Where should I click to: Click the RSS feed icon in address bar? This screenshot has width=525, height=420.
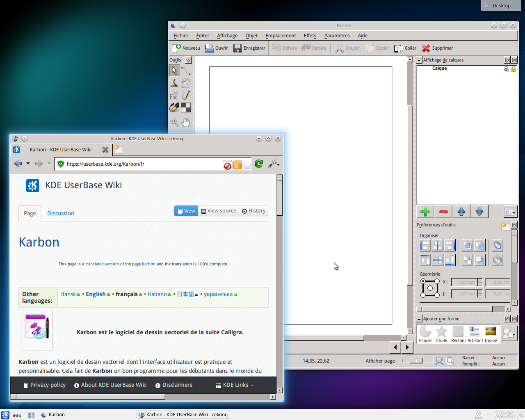pos(237,165)
